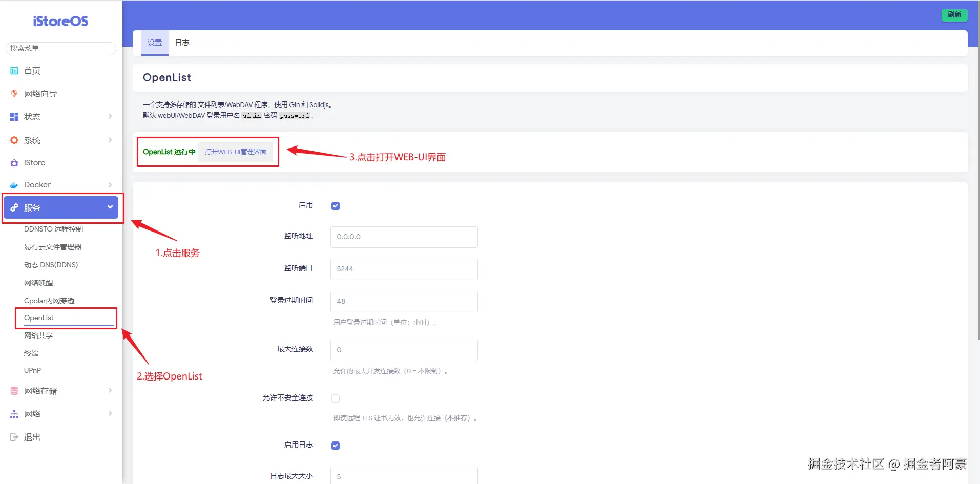980x484 pixels.
Task: Collapse the 服务 menu chevron
Action: (110, 207)
